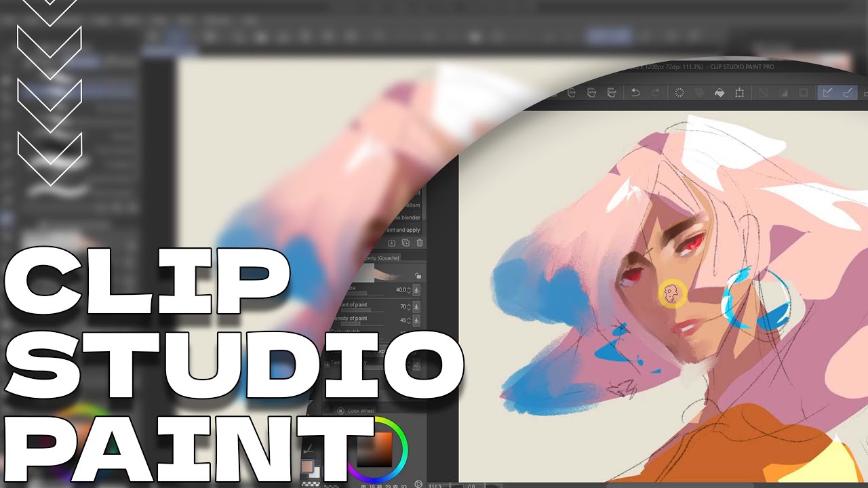
Task: Adjust the Density of paint slider
Action: [x=361, y=324]
